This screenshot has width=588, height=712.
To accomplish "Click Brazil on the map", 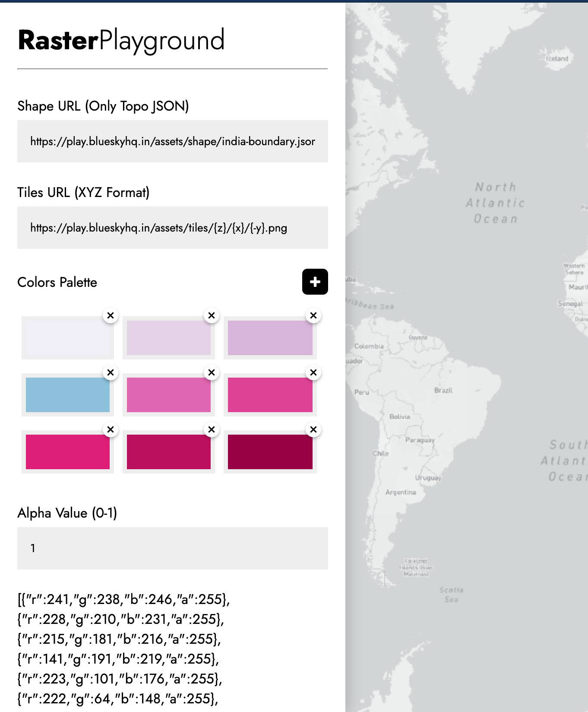I will 443,390.
